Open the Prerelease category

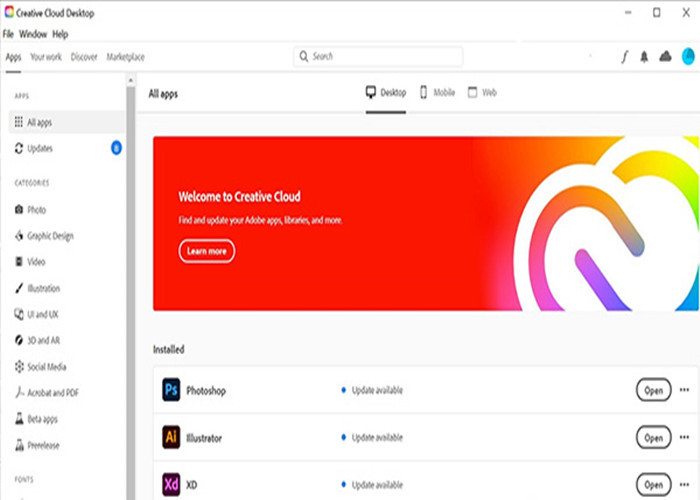click(37, 445)
